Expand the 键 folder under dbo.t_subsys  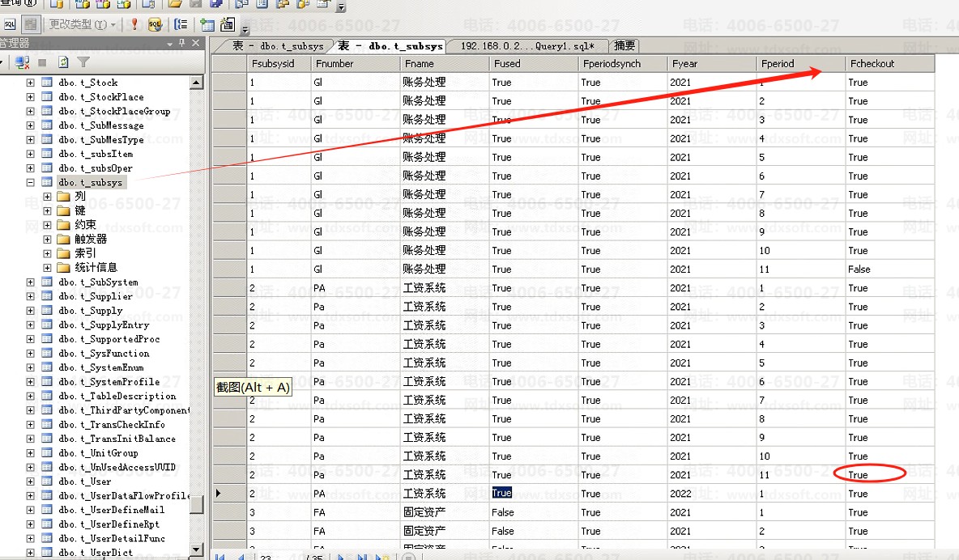[46, 210]
